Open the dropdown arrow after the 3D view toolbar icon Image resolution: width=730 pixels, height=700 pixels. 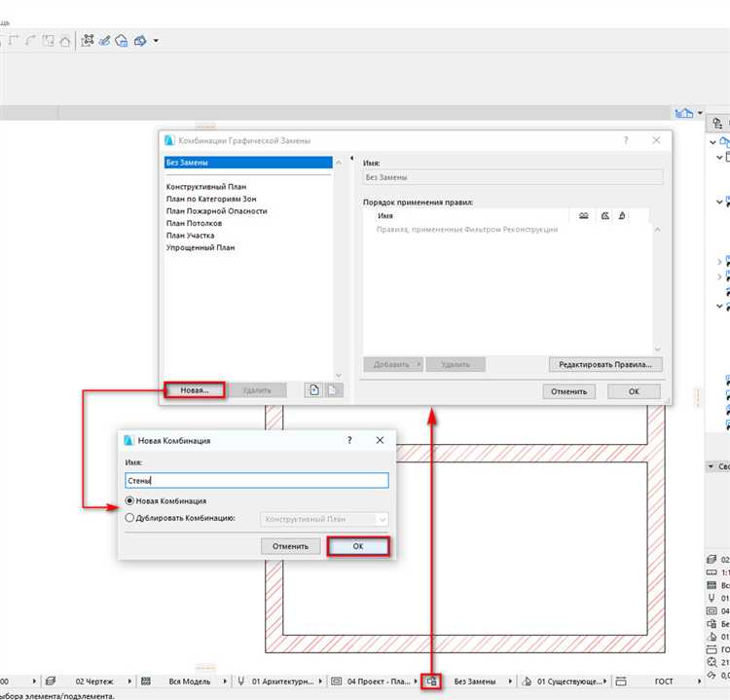pos(156,41)
